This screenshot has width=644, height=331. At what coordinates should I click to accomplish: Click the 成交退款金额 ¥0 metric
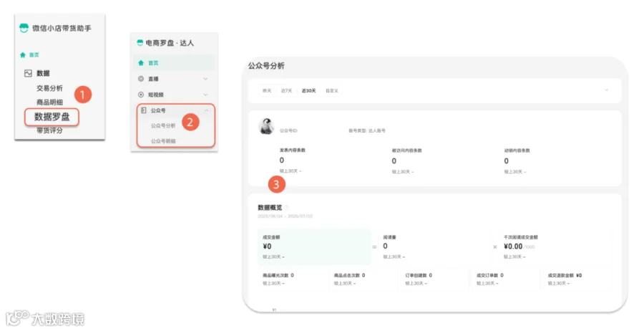coord(565,279)
